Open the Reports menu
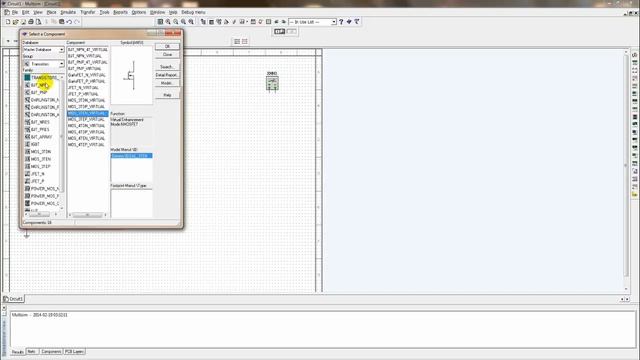Image resolution: width=640 pixels, height=360 pixels. click(120, 13)
